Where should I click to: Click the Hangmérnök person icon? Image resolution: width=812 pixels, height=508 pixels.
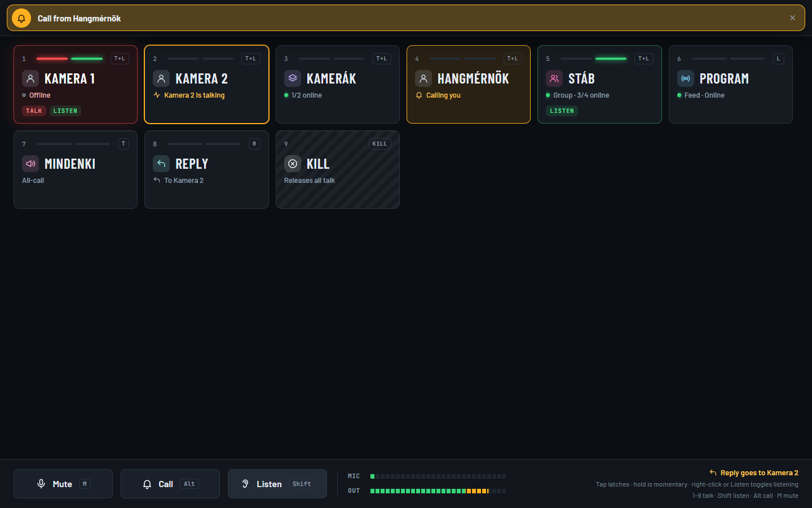coord(423,78)
